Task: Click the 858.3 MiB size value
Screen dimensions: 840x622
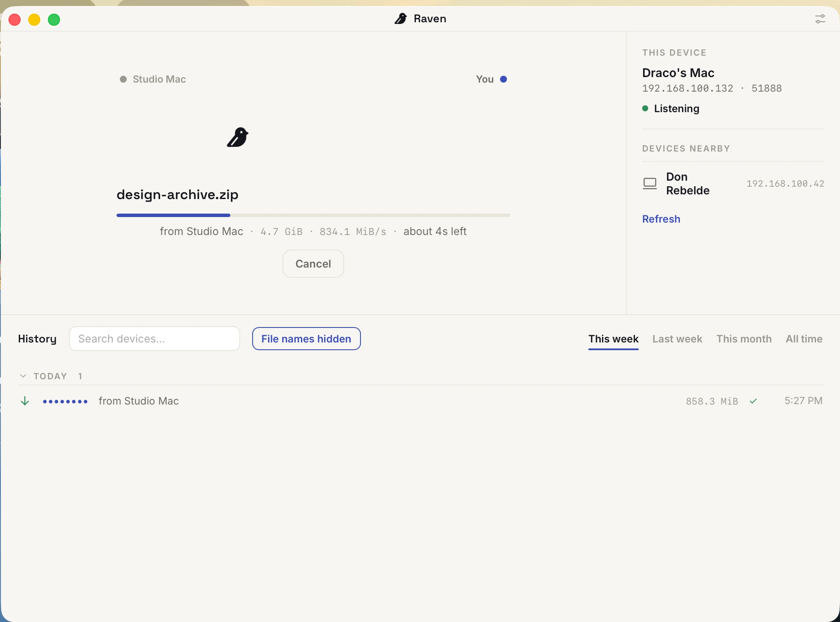Action: 712,401
